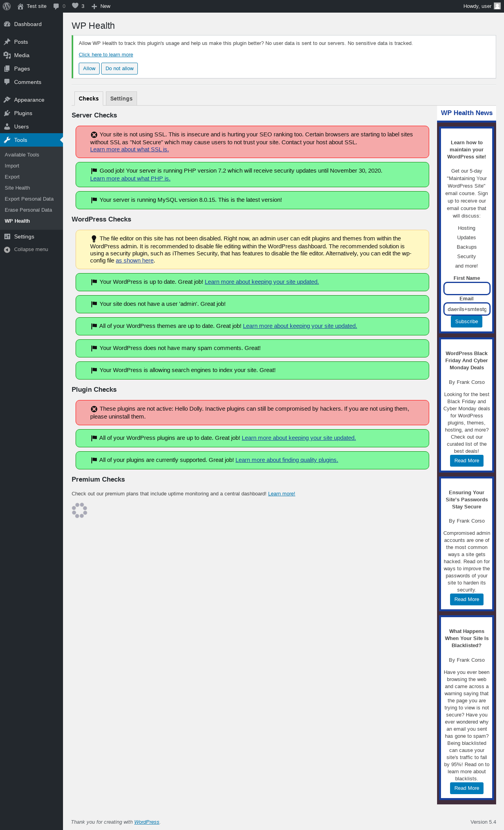Click the Appearance paintbrush icon
This screenshot has width=504, height=830.
7,100
